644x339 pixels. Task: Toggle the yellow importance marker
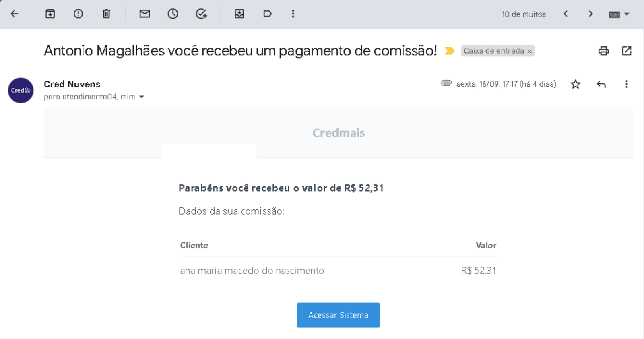coord(449,51)
